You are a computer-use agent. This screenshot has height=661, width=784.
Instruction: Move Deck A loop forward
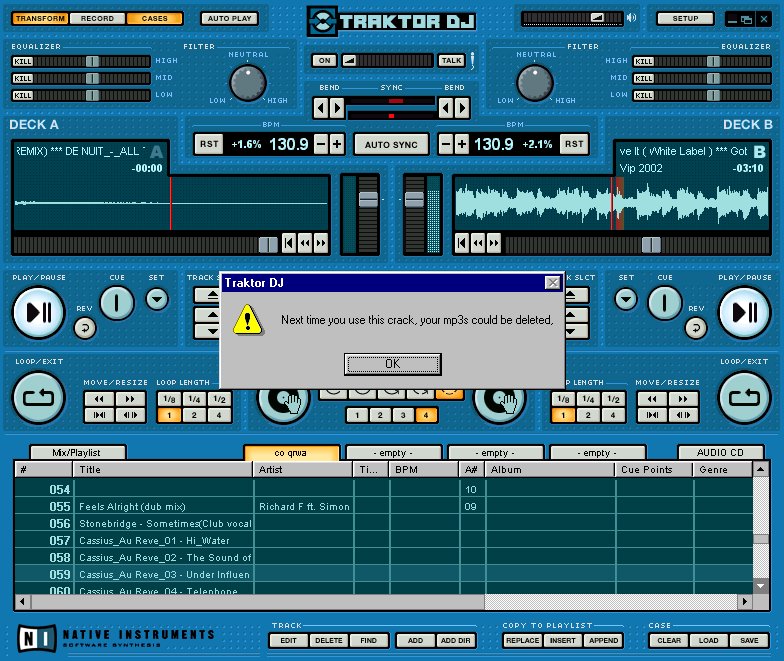130,399
